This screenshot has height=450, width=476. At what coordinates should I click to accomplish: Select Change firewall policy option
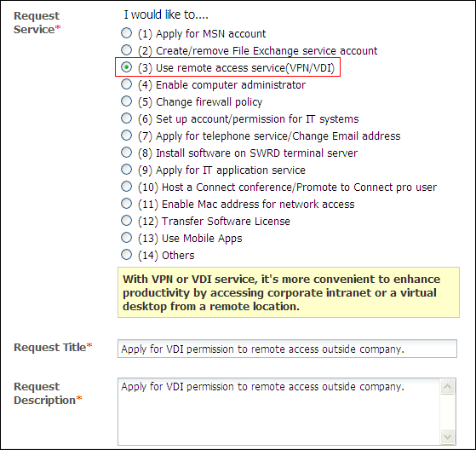(x=126, y=101)
